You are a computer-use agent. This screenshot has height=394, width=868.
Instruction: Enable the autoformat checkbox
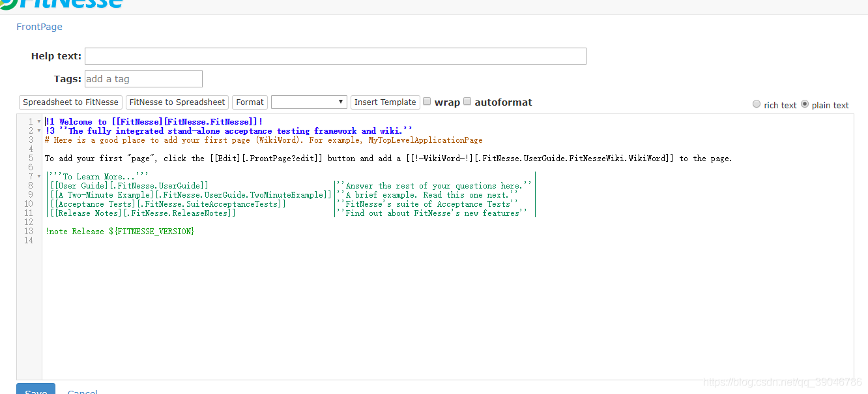(x=467, y=101)
